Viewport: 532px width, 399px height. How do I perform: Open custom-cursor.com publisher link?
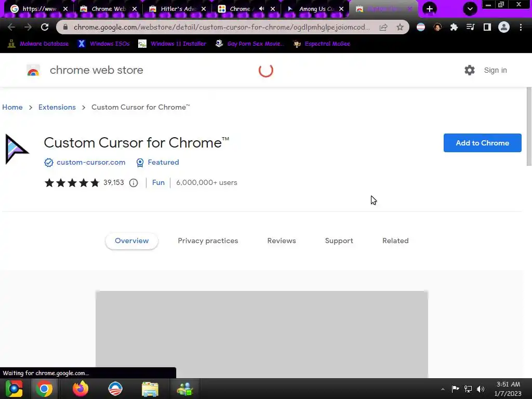coord(91,163)
